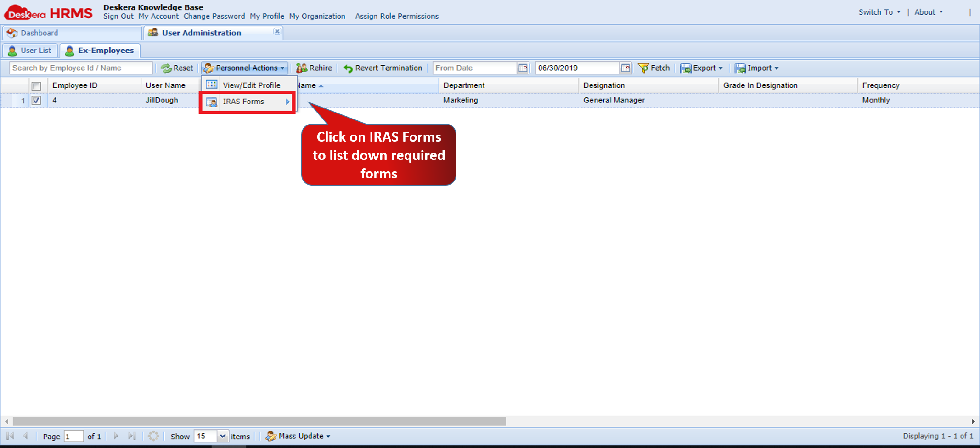
Task: Expand the Import dropdown arrow
Action: coord(777,68)
